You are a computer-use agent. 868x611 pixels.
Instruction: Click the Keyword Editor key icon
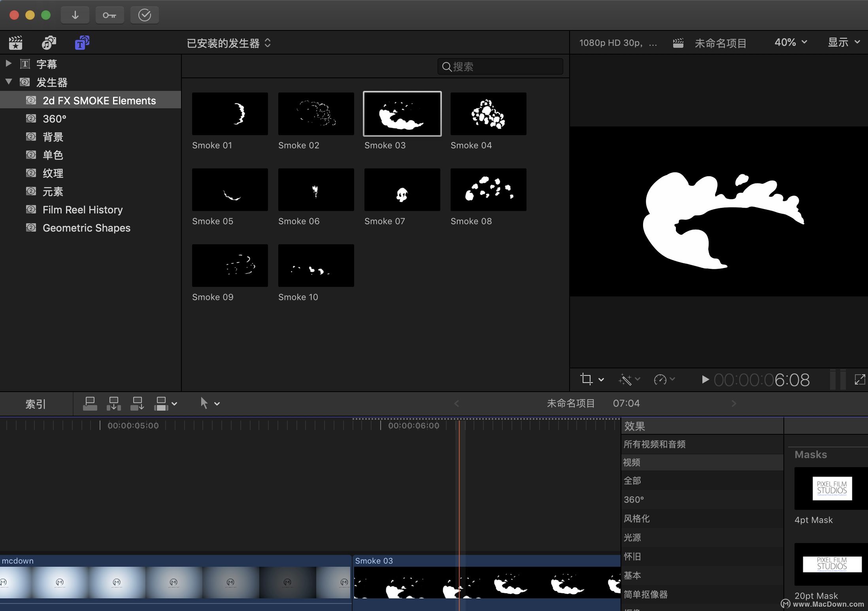pos(109,15)
